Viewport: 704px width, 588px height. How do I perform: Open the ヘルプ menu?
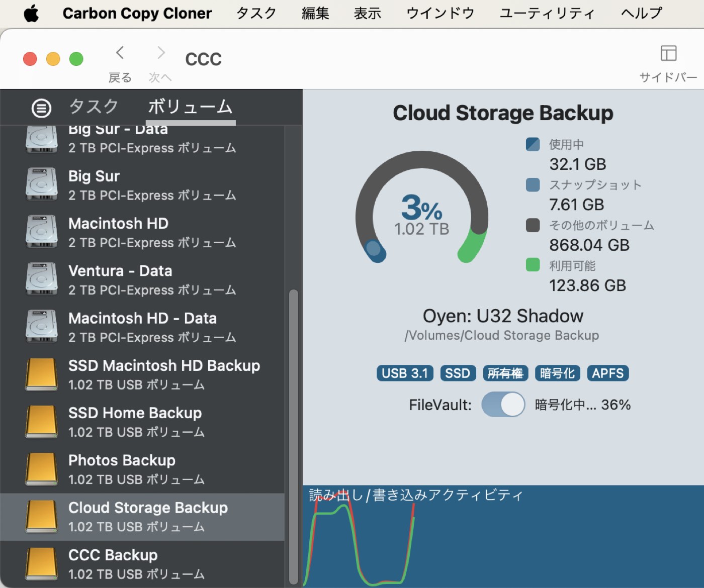pos(642,14)
